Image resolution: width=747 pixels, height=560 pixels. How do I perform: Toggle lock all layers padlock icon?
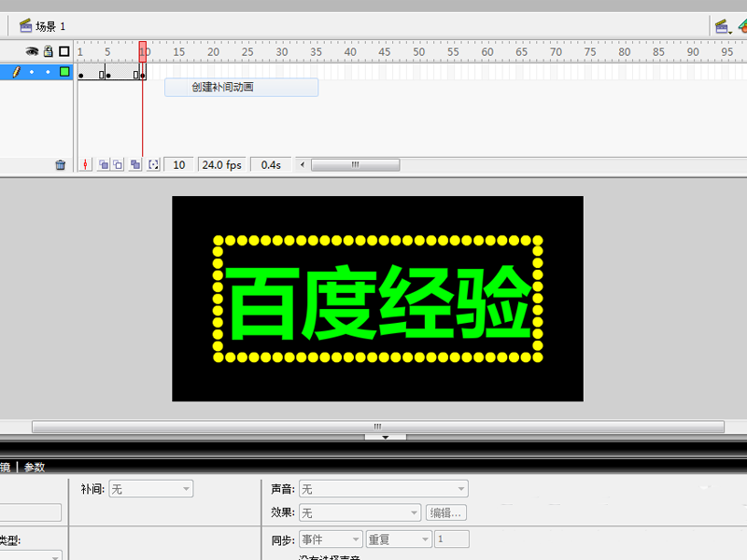[x=49, y=51]
